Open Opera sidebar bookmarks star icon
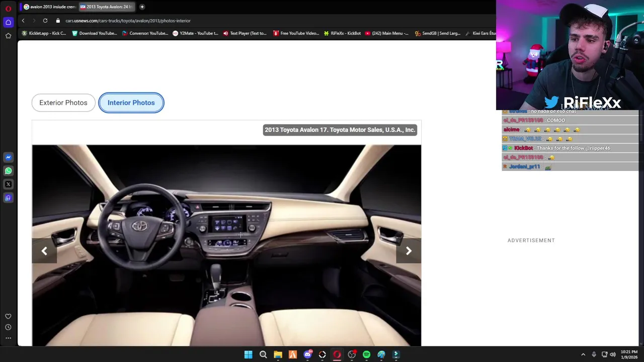 8,36
